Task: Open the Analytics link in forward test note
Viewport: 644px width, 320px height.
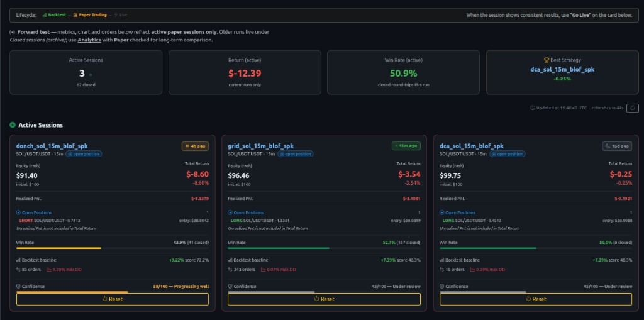Action: (x=89, y=40)
